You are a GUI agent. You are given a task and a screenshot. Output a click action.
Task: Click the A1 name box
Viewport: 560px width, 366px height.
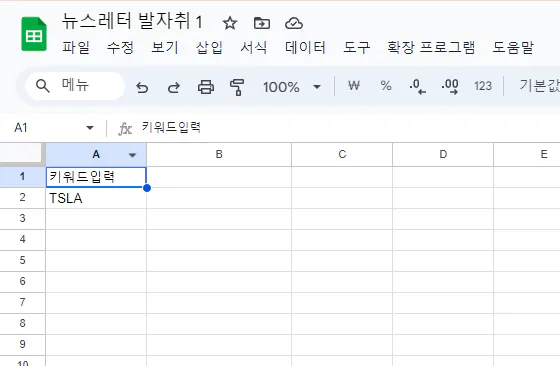pos(54,128)
